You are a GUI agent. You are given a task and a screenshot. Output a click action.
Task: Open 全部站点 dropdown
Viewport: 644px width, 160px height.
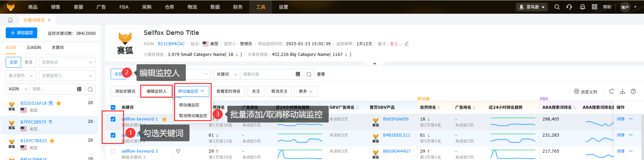click(x=67, y=62)
